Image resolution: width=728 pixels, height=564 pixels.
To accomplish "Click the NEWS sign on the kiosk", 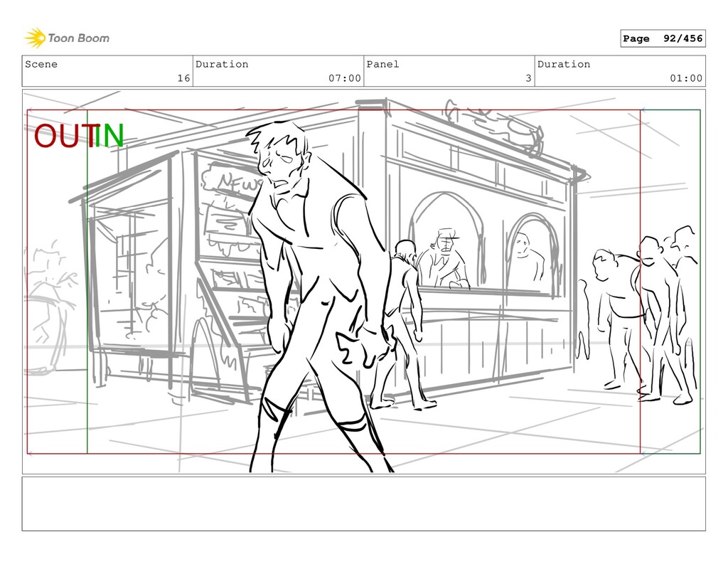I will pyautogui.click(x=235, y=181).
